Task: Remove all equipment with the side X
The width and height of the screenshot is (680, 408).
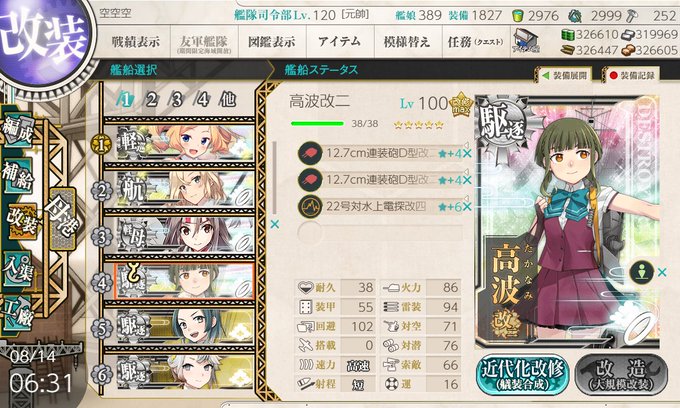Action: click(x=275, y=225)
